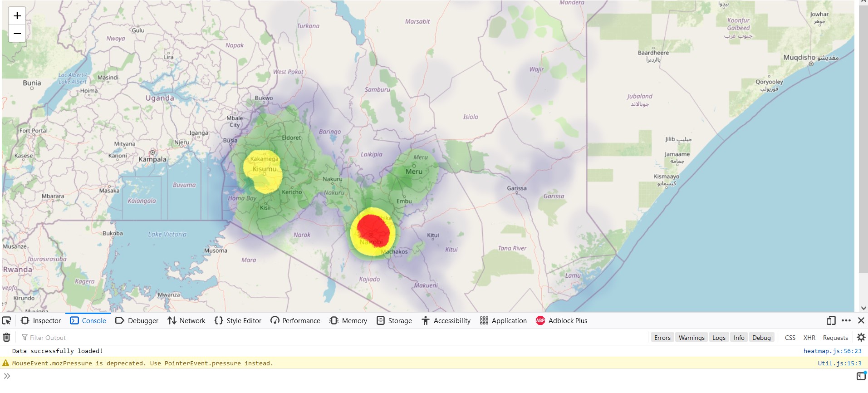Click the page scrollbar down arrow
868x393 pixels.
[863, 308]
